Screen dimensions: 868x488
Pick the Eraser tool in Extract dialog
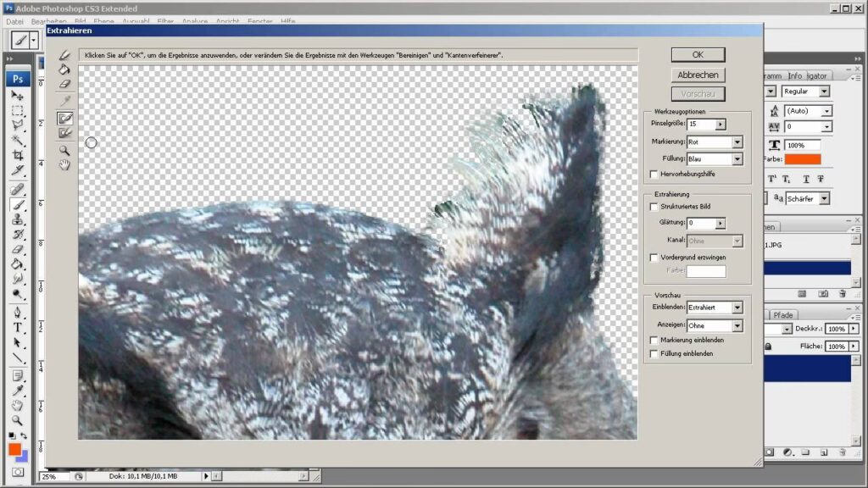click(65, 84)
